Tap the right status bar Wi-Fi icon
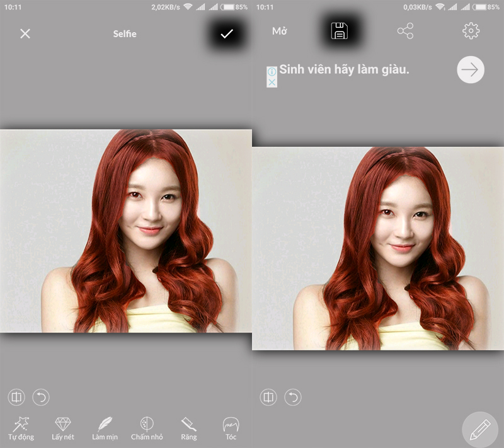 440,7
